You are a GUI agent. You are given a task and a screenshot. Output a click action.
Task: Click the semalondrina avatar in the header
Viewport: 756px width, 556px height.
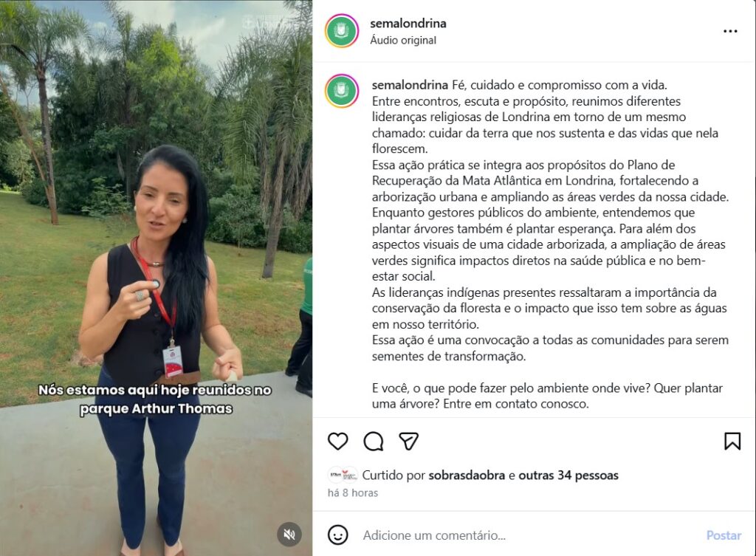342,31
